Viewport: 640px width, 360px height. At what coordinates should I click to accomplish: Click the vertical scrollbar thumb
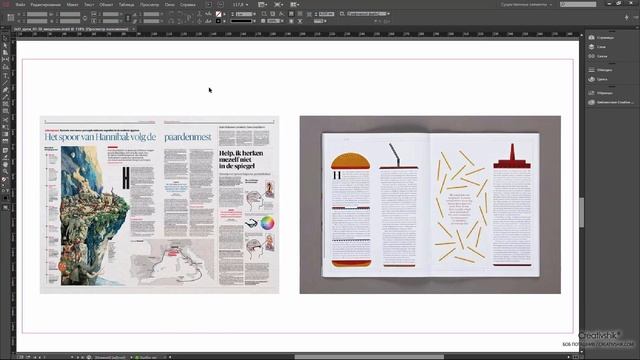click(x=582, y=212)
